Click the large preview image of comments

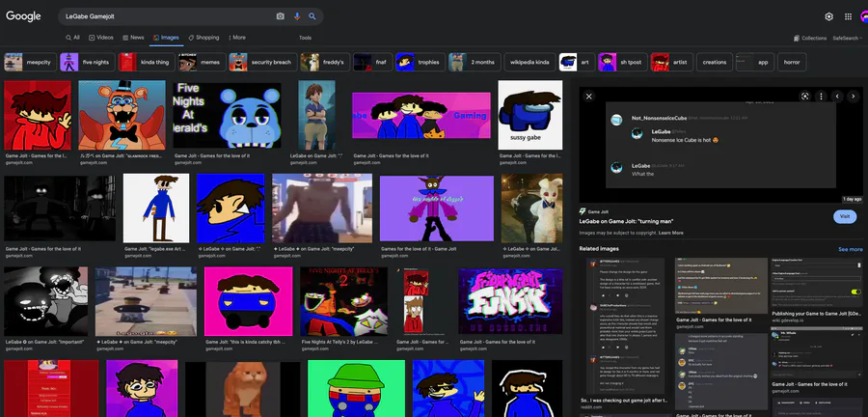[x=720, y=145]
